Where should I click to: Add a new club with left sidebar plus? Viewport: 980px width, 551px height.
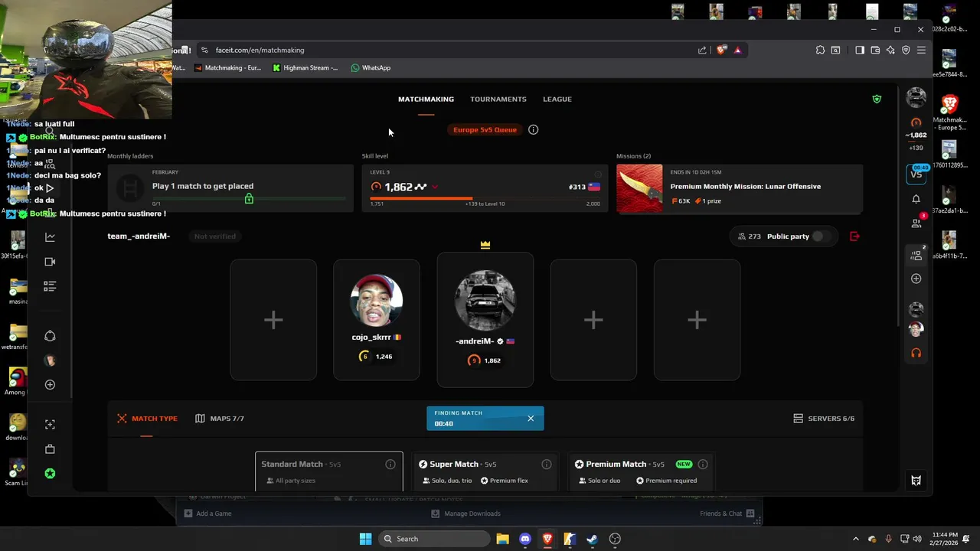pyautogui.click(x=50, y=385)
